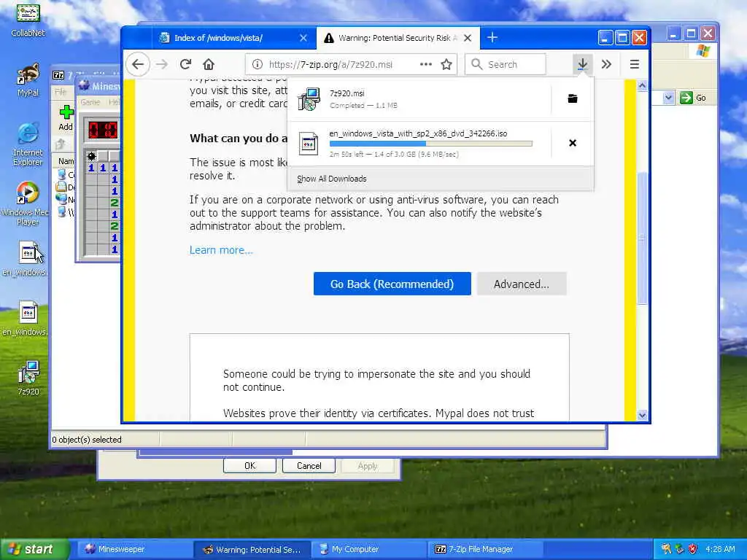Close the Warning: Potential Security Risk tab

coord(468,38)
